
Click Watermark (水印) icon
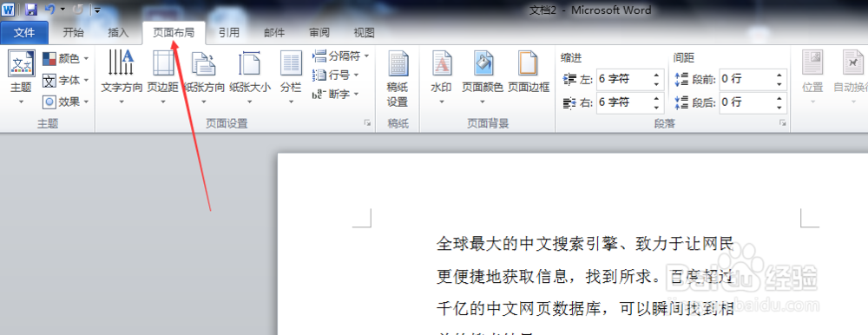(x=442, y=63)
